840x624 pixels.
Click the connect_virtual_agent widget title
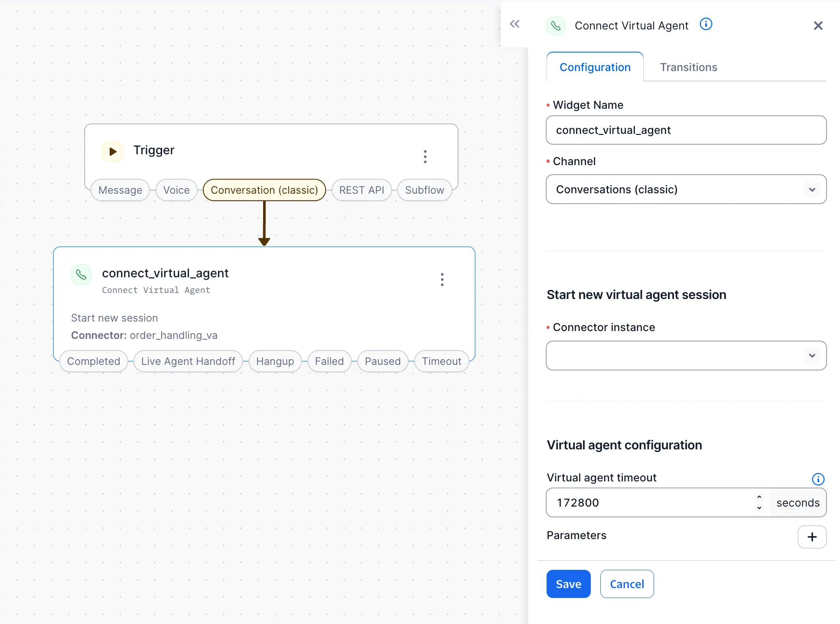tap(165, 273)
